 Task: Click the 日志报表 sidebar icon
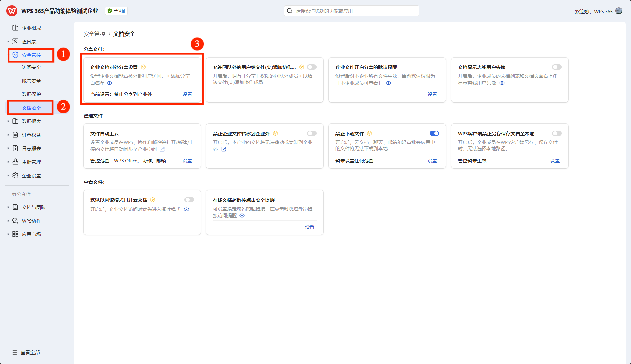coord(15,148)
